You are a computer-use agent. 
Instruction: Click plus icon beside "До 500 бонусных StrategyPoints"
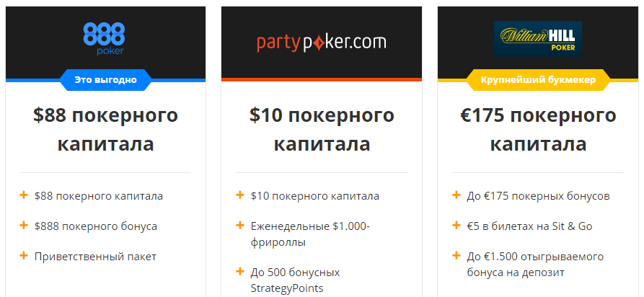[x=240, y=271]
